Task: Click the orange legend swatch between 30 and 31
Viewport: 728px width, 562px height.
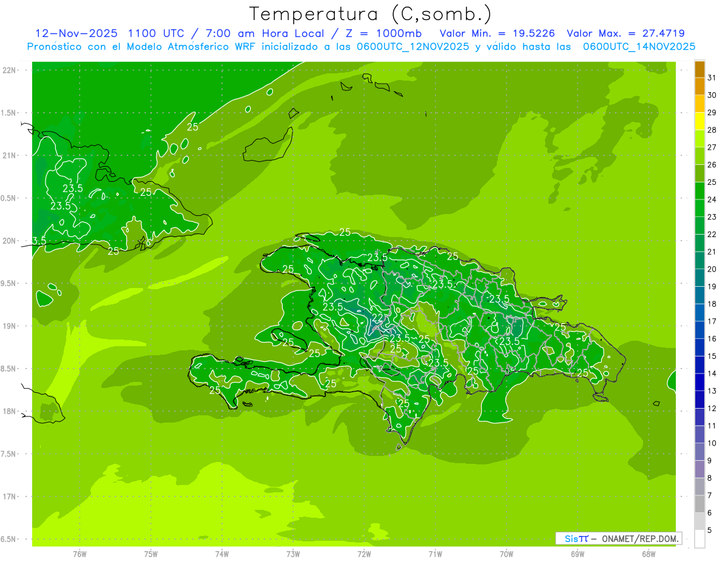Action: (699, 86)
